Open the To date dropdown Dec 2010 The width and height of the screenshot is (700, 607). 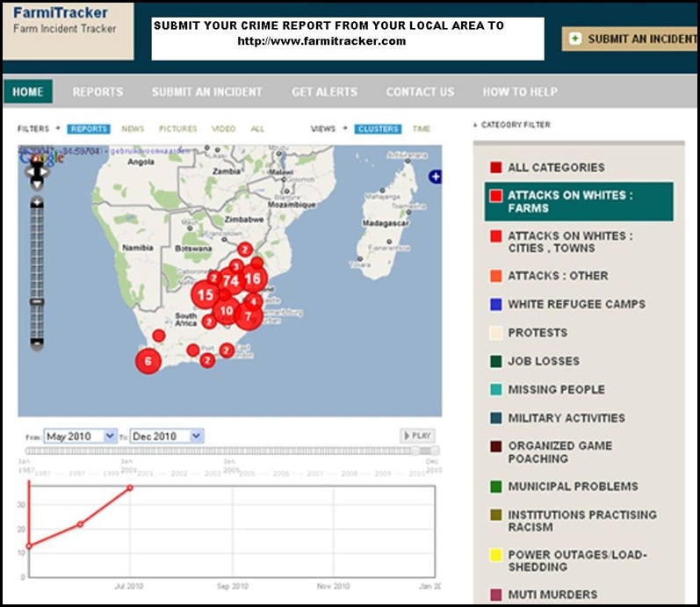tap(167, 436)
